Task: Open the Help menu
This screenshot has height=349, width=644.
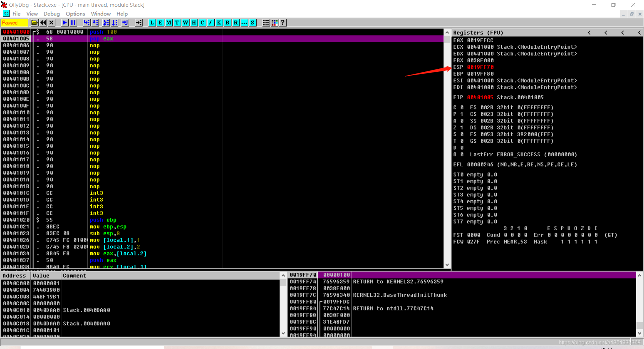Action: [x=122, y=14]
